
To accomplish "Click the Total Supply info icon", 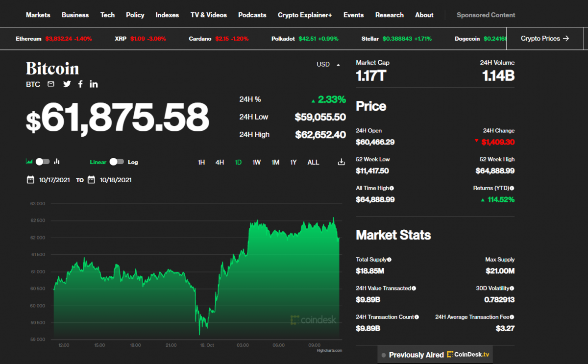I will click(x=390, y=260).
